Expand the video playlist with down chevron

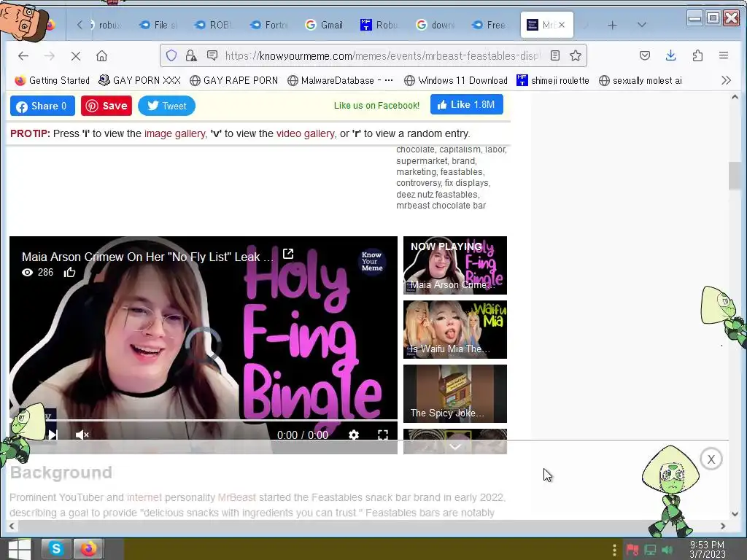pyautogui.click(x=455, y=447)
